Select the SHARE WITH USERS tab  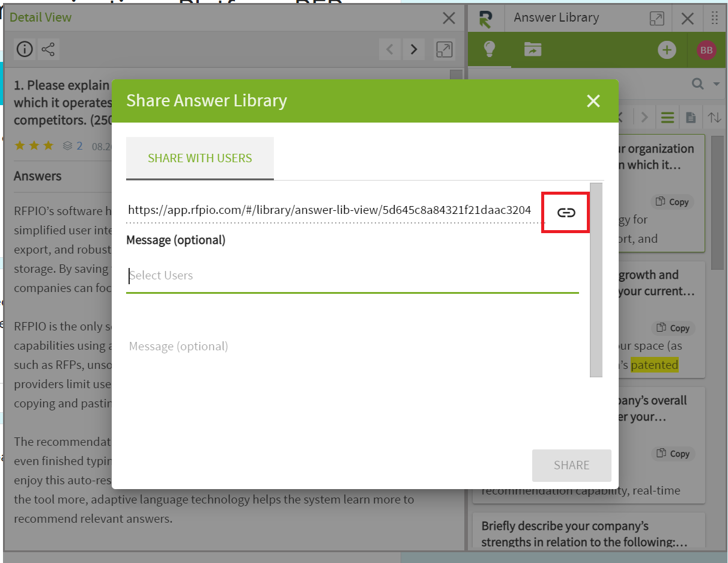coord(200,159)
